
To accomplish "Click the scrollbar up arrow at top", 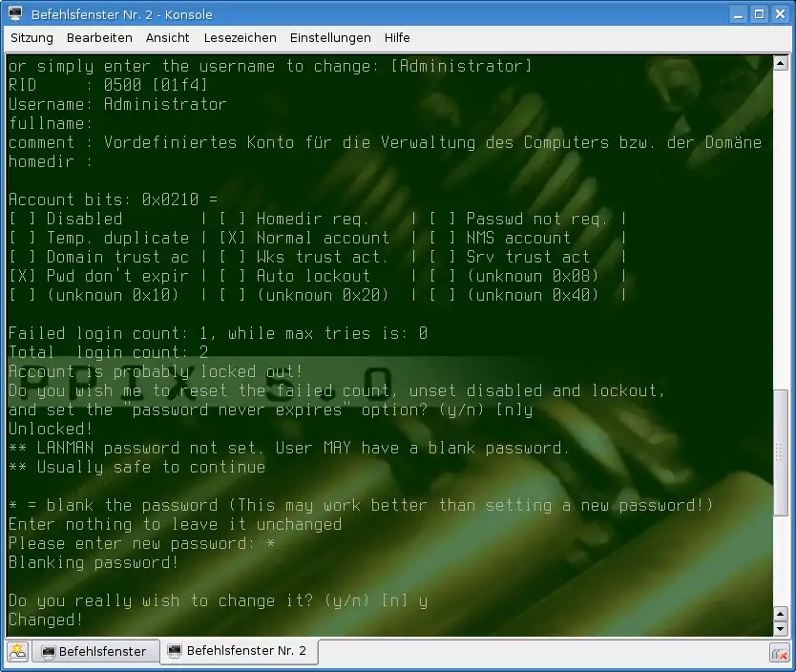I will [x=781, y=63].
